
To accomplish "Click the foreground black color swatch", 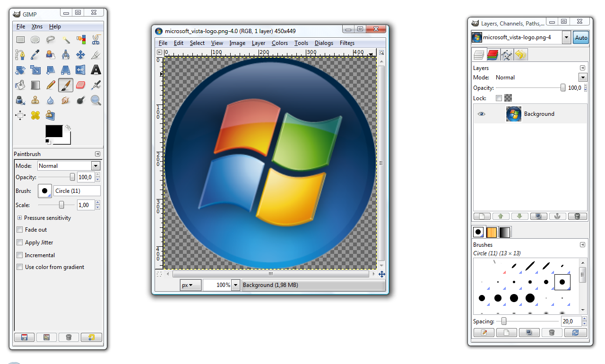I will [54, 131].
